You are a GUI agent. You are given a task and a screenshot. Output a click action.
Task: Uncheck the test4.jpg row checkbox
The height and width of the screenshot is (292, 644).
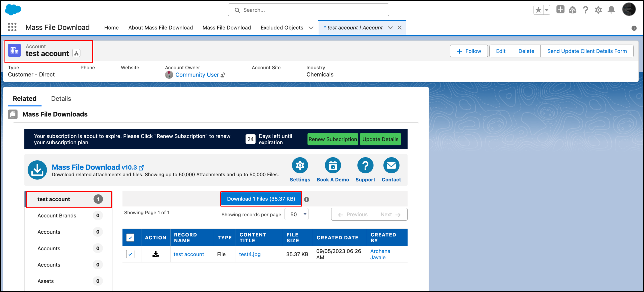pyautogui.click(x=130, y=254)
